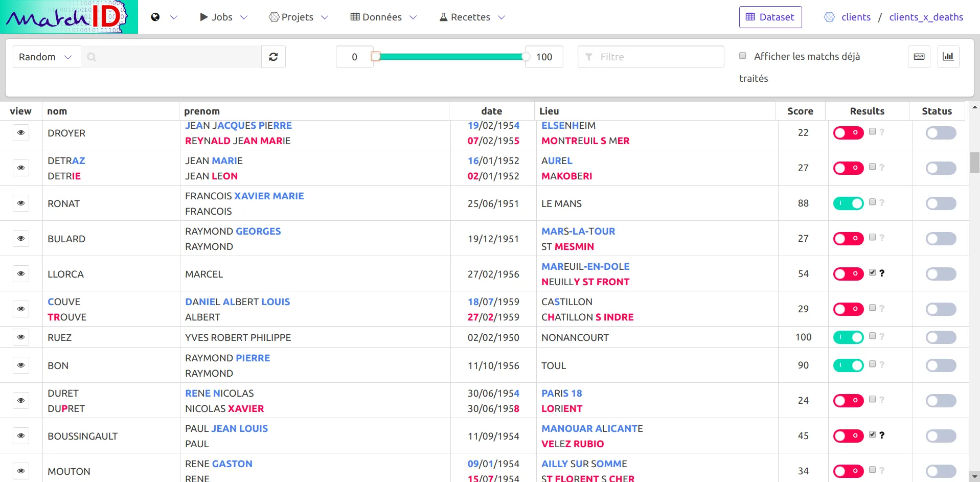View details of the LLORCA record with the eye icon
This screenshot has width=980, height=482.
coord(21,273)
